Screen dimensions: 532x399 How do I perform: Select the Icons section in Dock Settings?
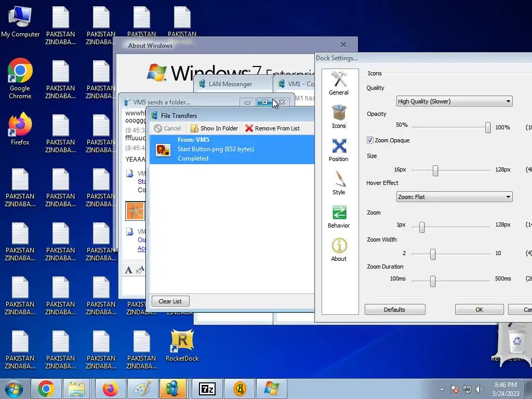point(339,117)
